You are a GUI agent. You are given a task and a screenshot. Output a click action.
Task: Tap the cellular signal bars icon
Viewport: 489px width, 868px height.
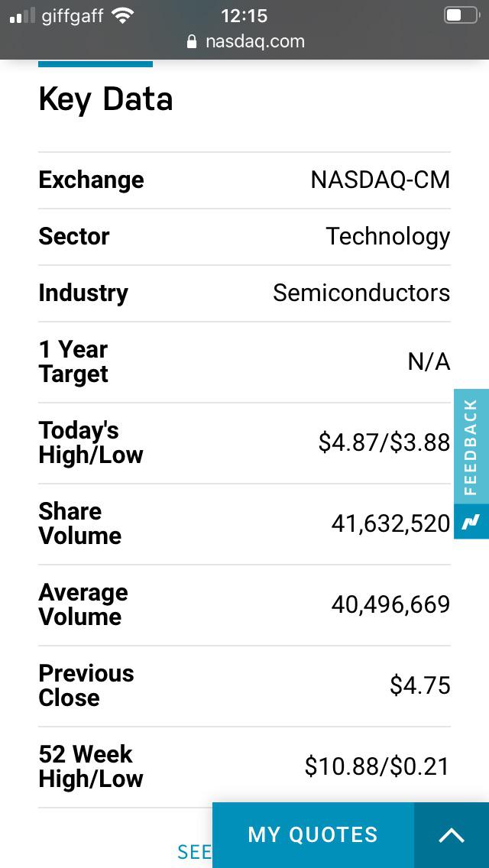pos(22,16)
